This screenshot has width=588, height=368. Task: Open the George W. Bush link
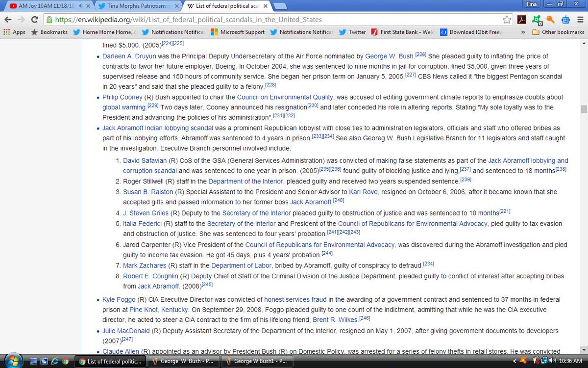(389, 56)
